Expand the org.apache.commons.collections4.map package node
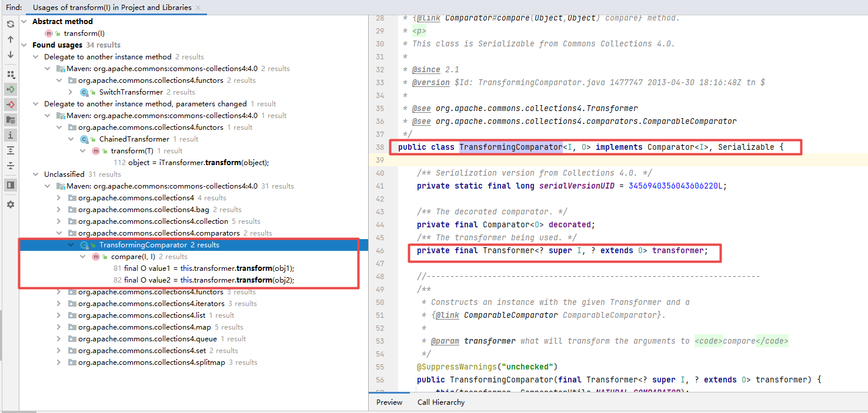Image resolution: width=868 pixels, height=413 pixels. [58, 327]
